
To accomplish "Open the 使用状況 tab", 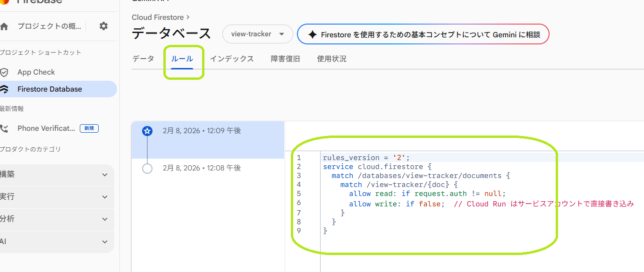I will click(x=331, y=59).
